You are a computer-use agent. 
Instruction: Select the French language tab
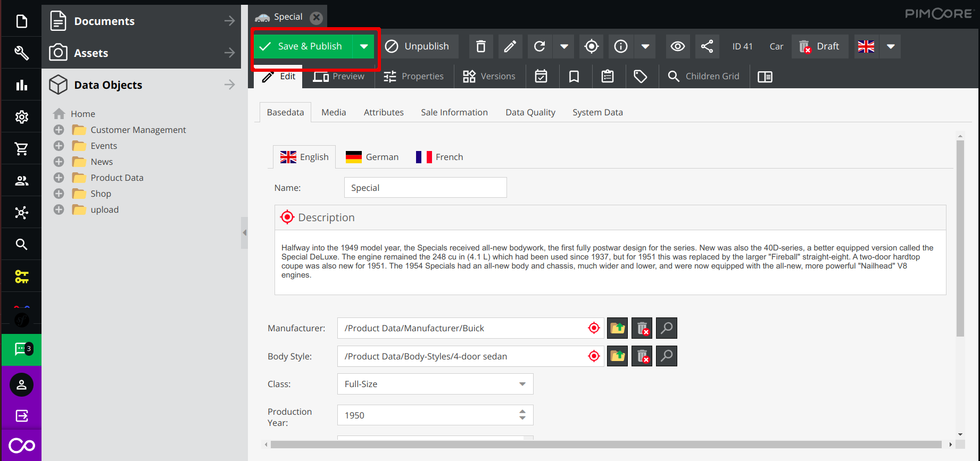pyautogui.click(x=439, y=157)
